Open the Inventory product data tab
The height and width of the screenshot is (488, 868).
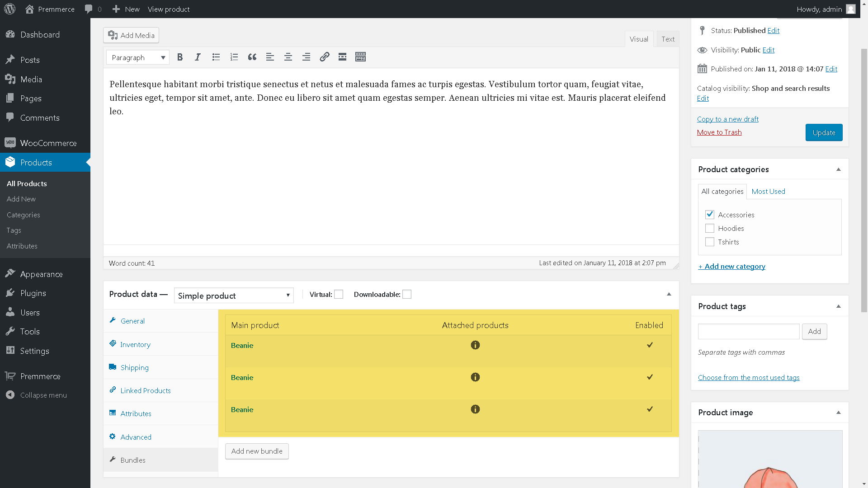(x=160, y=344)
